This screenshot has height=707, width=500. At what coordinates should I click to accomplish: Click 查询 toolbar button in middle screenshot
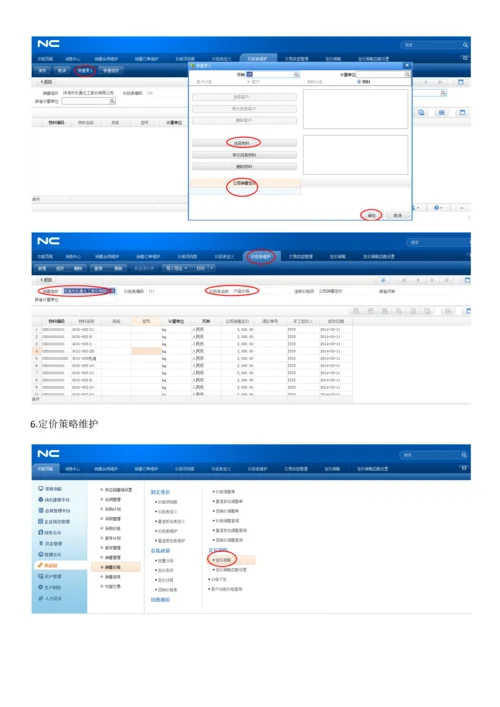(98, 268)
